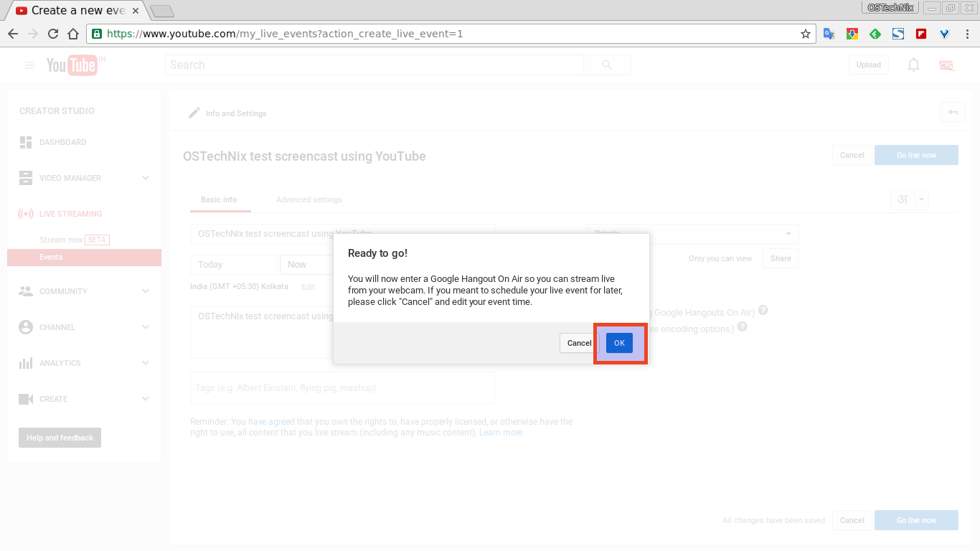Go back with the browser back arrow
Screen dimensions: 980x551
tap(13, 34)
